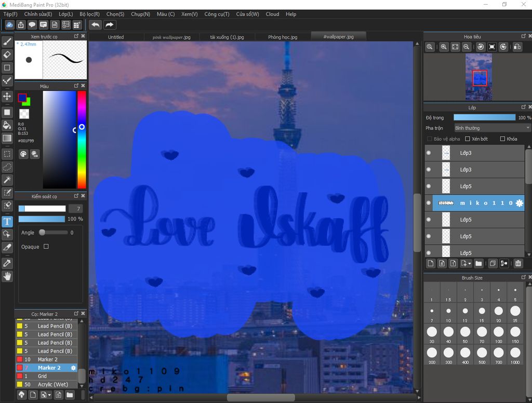The width and height of the screenshot is (532, 403).
Task: Hide the miko110 text layer
Action: coord(429,203)
